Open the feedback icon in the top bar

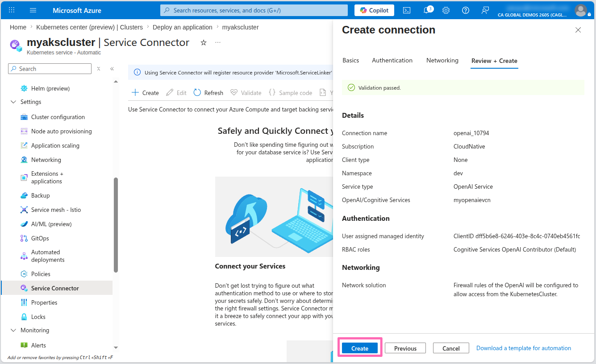pos(485,10)
